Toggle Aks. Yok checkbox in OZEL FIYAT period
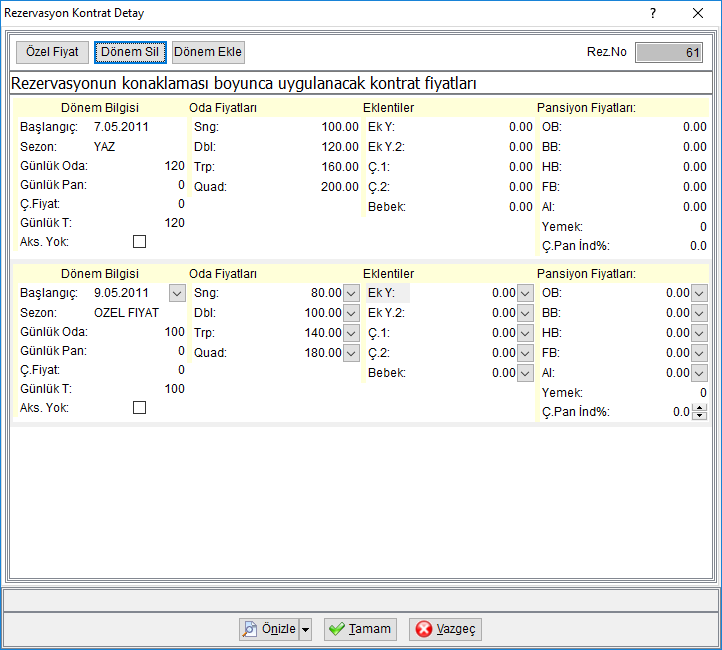The width and height of the screenshot is (722, 650). tap(140, 407)
